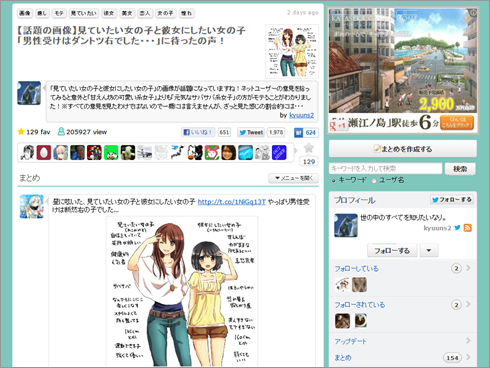Screen dimensions: 490x368
Task: Open second avatar under フォローしている
Action: click(359, 285)
